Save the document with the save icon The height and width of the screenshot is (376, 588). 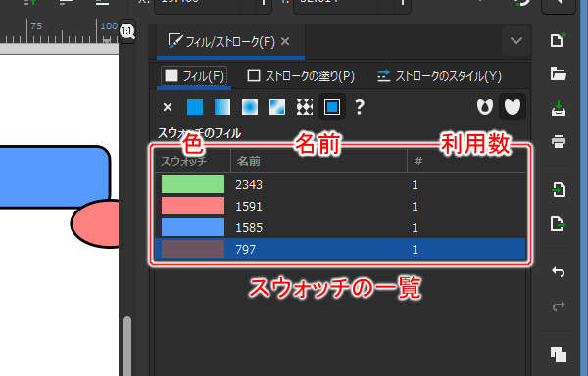coord(558,108)
